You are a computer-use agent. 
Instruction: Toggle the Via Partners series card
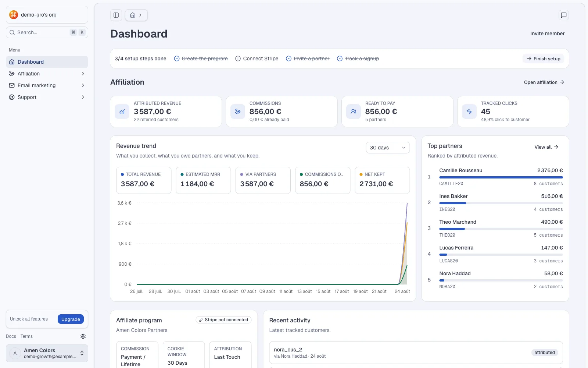coord(263,180)
